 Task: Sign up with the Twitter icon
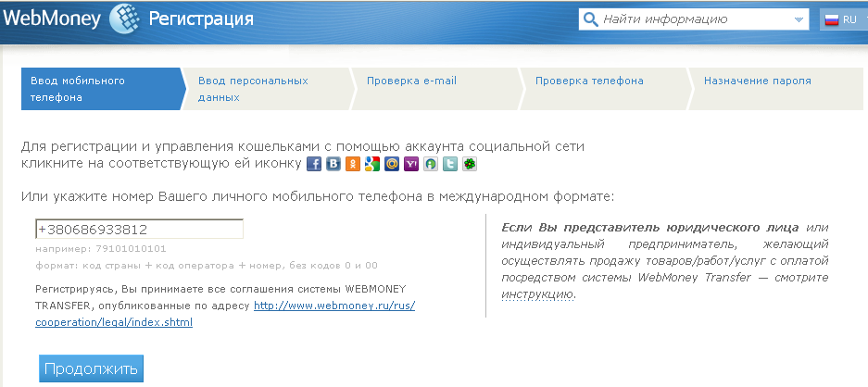pos(450,165)
